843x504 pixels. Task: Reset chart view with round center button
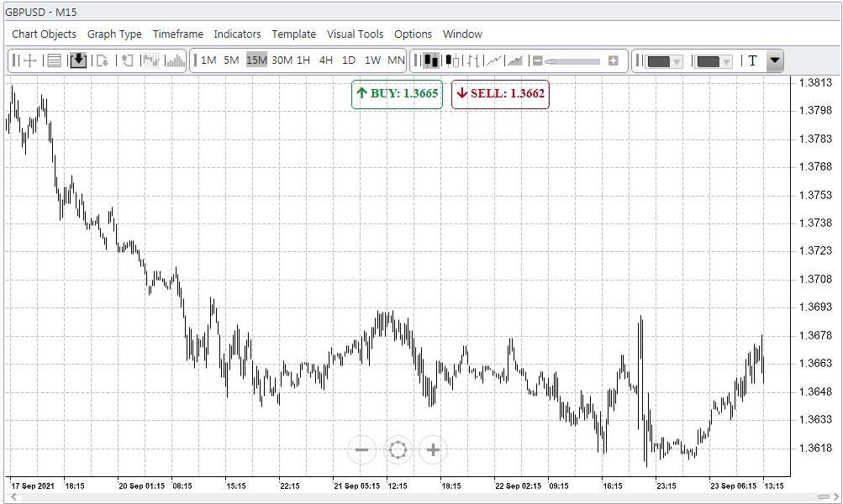(398, 449)
